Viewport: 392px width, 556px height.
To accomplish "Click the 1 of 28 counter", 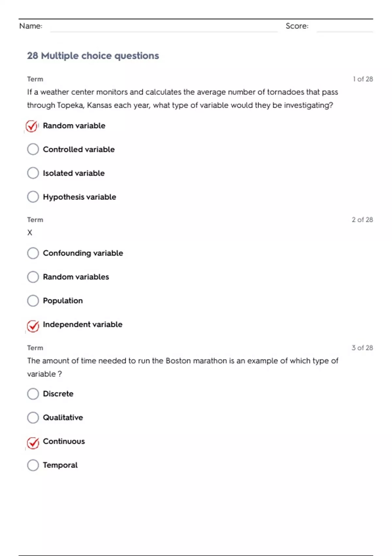I will pyautogui.click(x=363, y=79).
